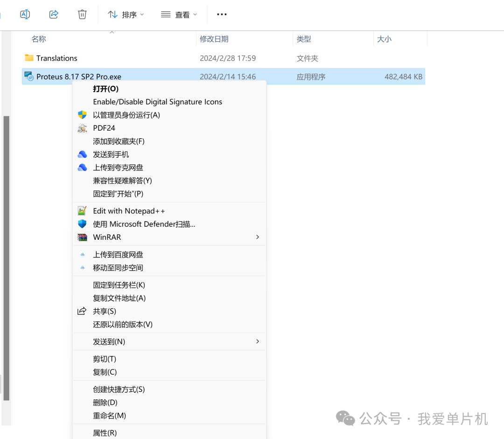The height and width of the screenshot is (439, 504).
Task: Click the Notepad++ icon
Action: (x=82, y=211)
